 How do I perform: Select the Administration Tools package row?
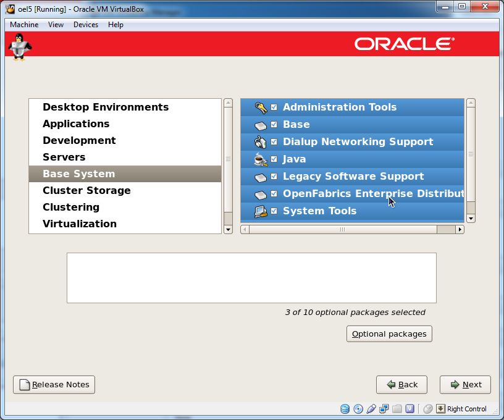tap(352, 107)
